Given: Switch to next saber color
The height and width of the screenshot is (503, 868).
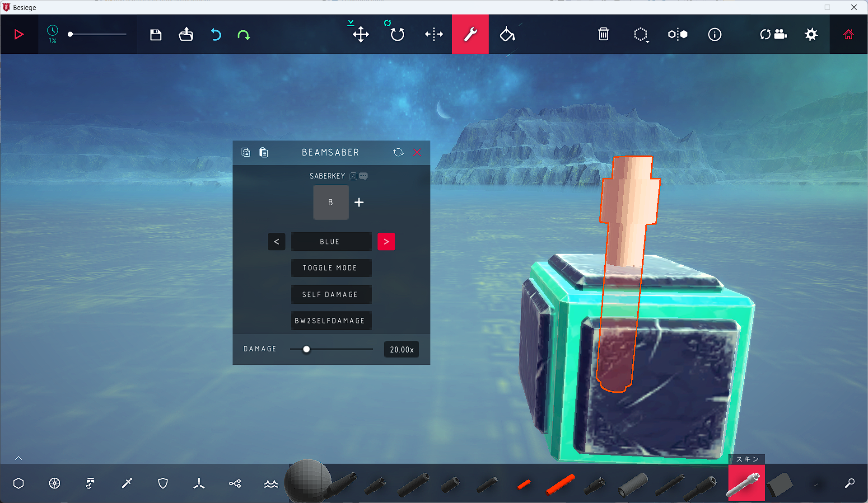Looking at the screenshot, I should pos(386,242).
